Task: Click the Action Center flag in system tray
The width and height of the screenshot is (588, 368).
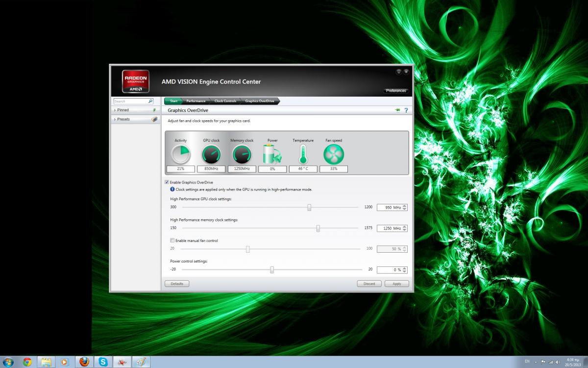Action: coord(543,362)
